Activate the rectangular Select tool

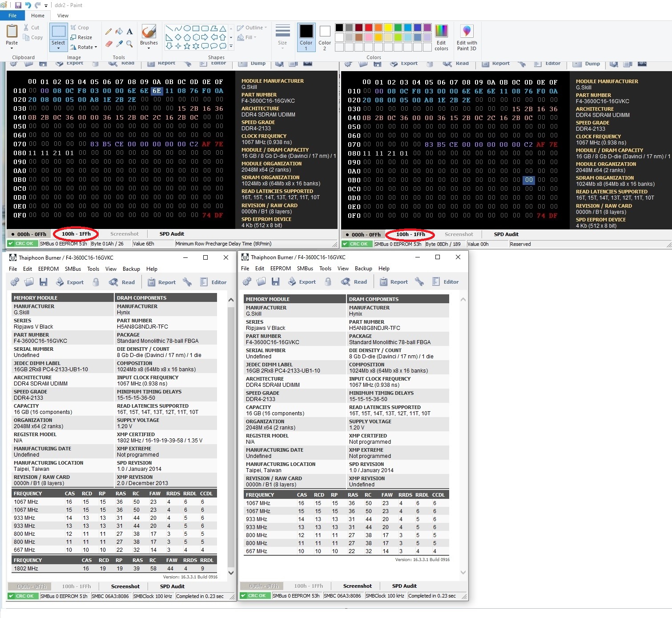click(x=58, y=31)
